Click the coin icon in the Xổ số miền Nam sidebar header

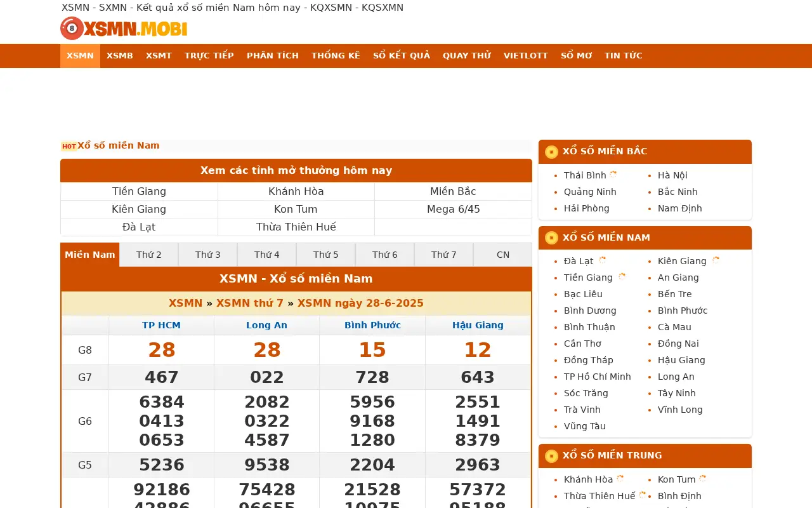551,238
